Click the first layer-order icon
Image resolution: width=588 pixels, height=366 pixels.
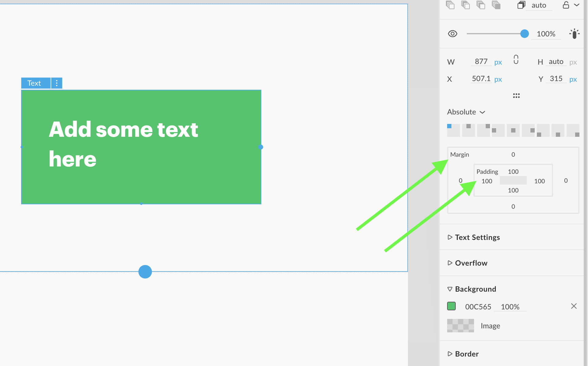[x=450, y=5]
